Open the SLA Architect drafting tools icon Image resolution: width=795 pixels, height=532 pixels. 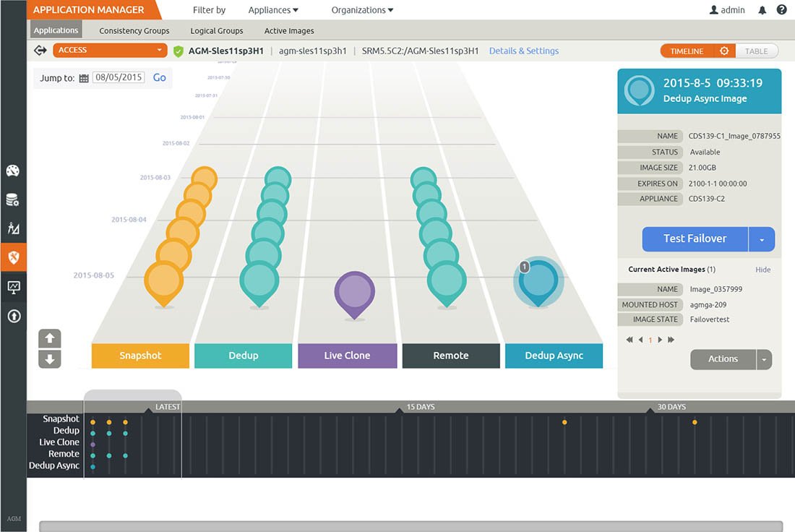[14, 228]
